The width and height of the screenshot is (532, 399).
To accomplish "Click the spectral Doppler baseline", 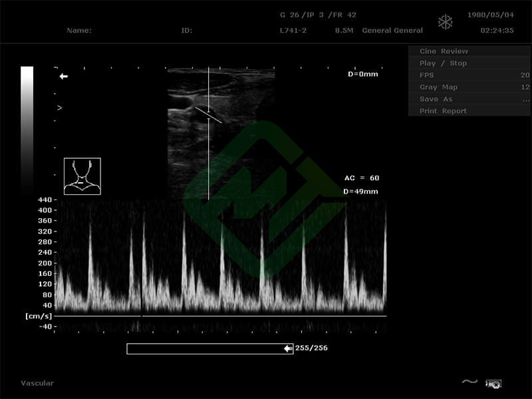I will pos(220,316).
